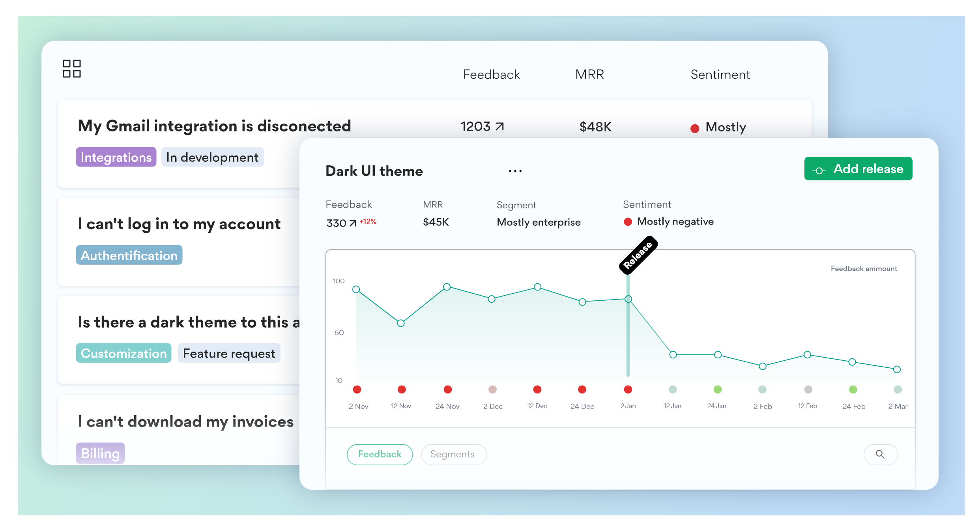Click the pale sentiment dot above 12 Jan

tap(673, 390)
